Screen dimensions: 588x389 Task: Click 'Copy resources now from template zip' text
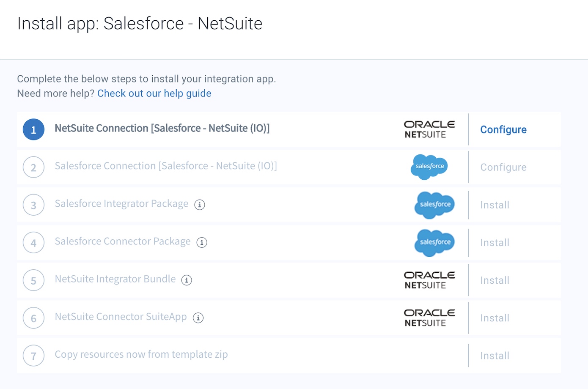[141, 354]
